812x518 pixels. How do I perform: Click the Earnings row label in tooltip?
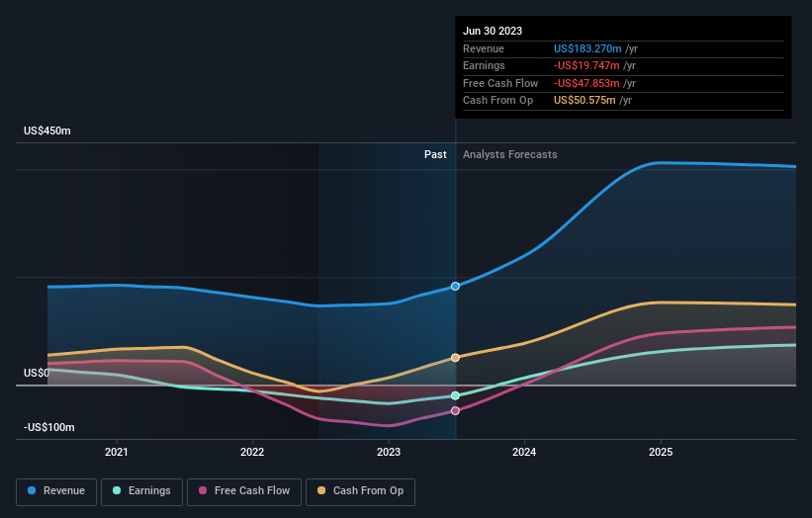point(484,65)
